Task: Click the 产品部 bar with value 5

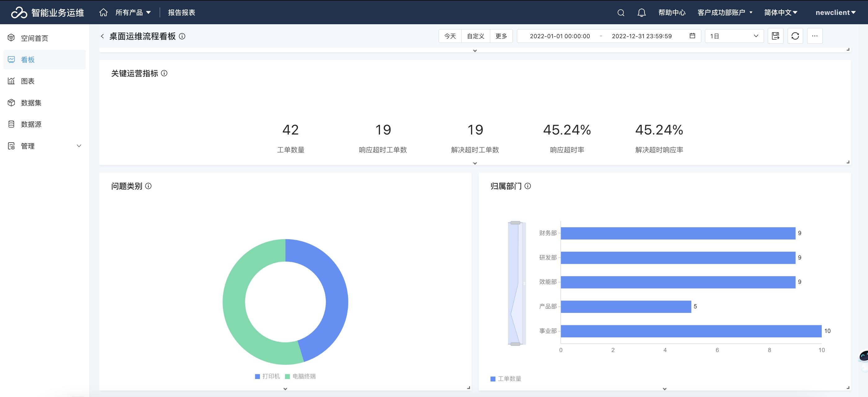Action: tap(626, 306)
